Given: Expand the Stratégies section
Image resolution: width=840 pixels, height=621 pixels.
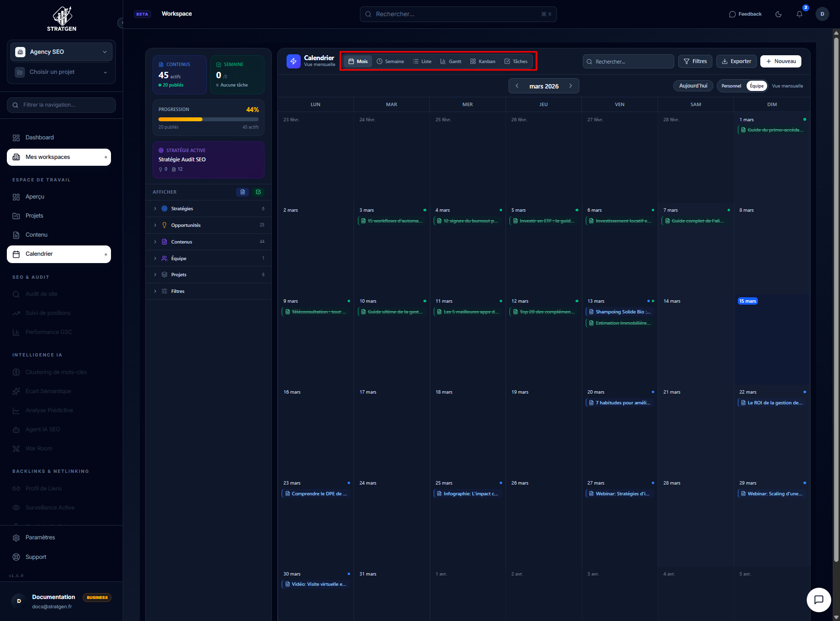Looking at the screenshot, I should (155, 208).
